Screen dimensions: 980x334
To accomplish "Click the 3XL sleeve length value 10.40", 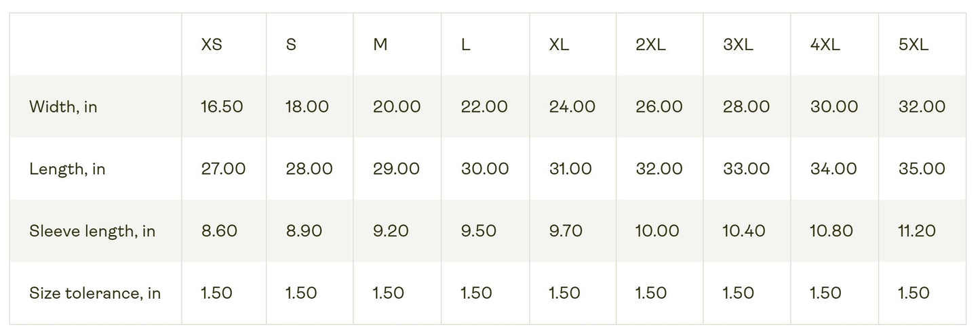I will click(744, 231).
